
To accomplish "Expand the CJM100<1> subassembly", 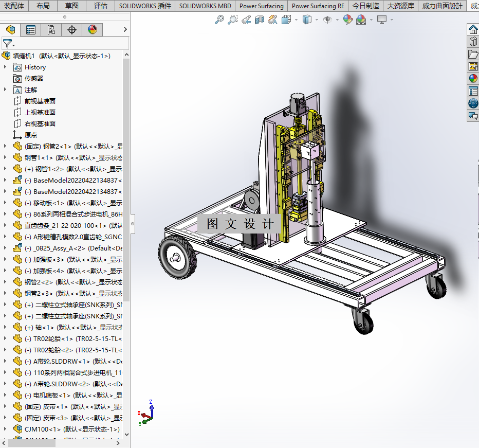I will click(x=5, y=429).
